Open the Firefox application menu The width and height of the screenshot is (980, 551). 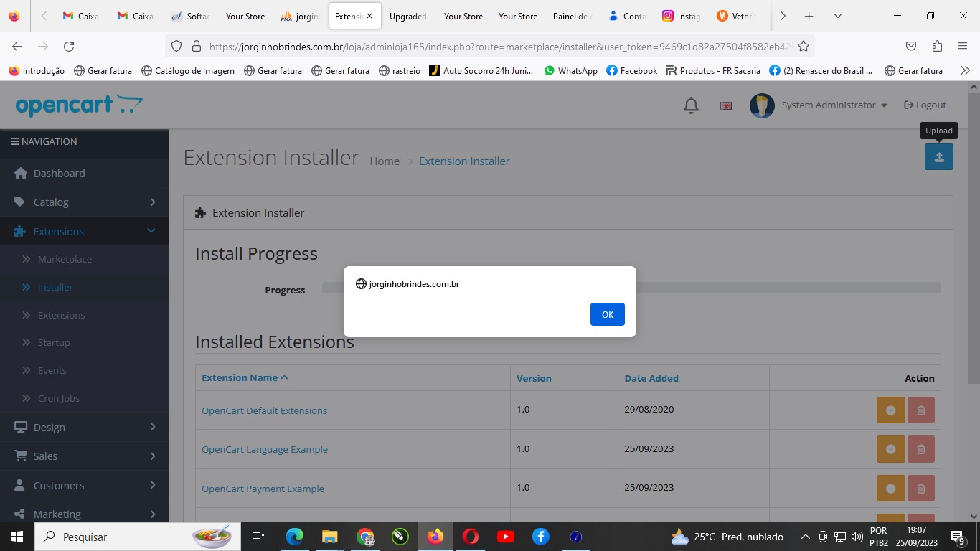pos(963,47)
